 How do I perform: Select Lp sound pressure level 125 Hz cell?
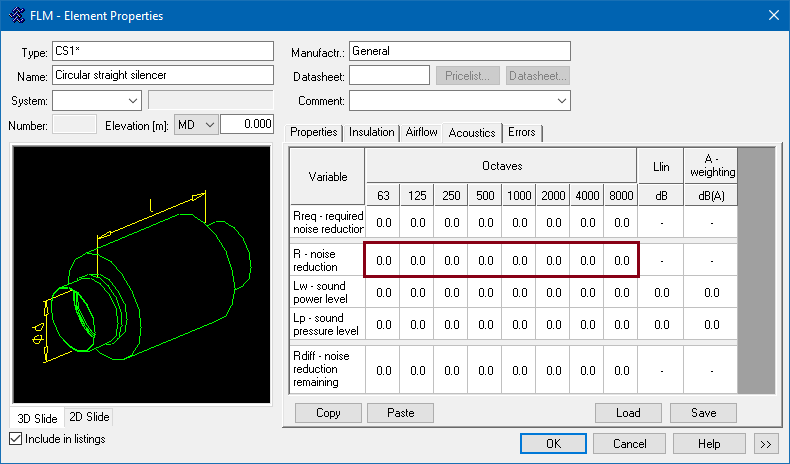pos(418,324)
